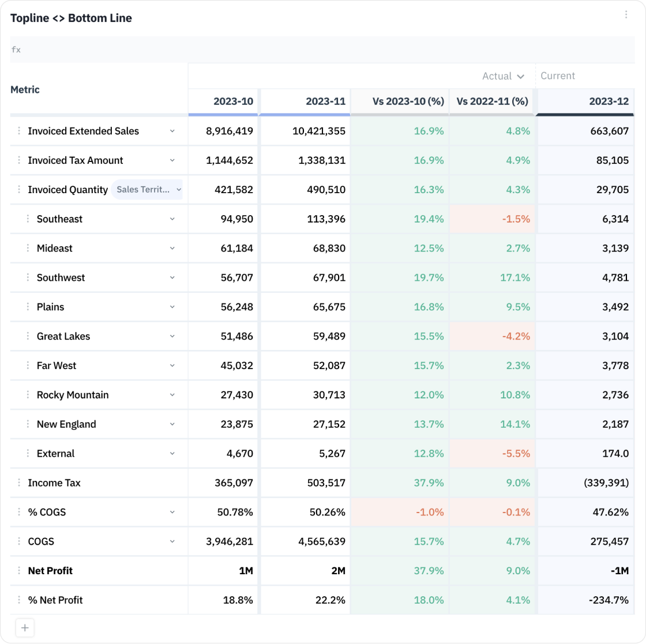This screenshot has width=646, height=644.
Task: Click the drag handle beside Plains row
Action: 28,307
